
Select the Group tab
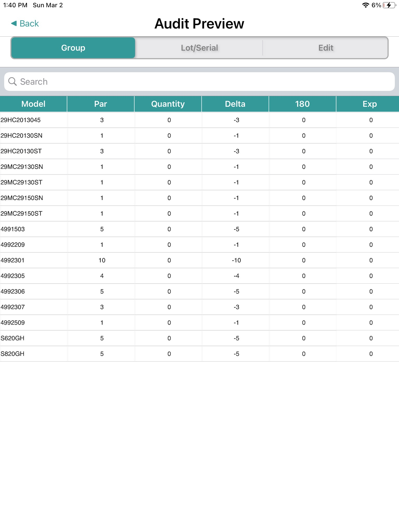click(x=73, y=48)
